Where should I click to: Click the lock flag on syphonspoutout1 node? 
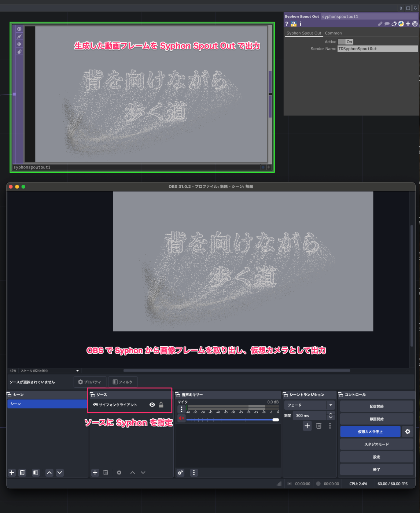pyautogui.click(x=19, y=52)
